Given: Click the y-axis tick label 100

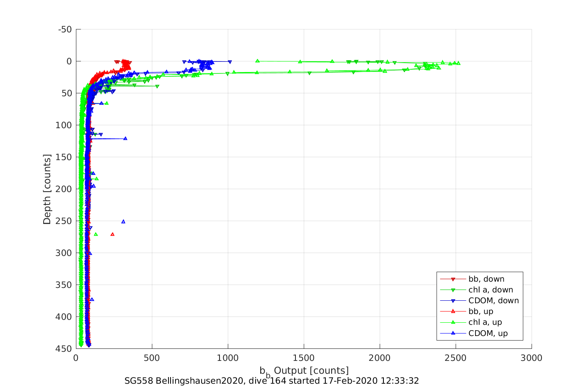Looking at the screenshot, I should (65, 125).
